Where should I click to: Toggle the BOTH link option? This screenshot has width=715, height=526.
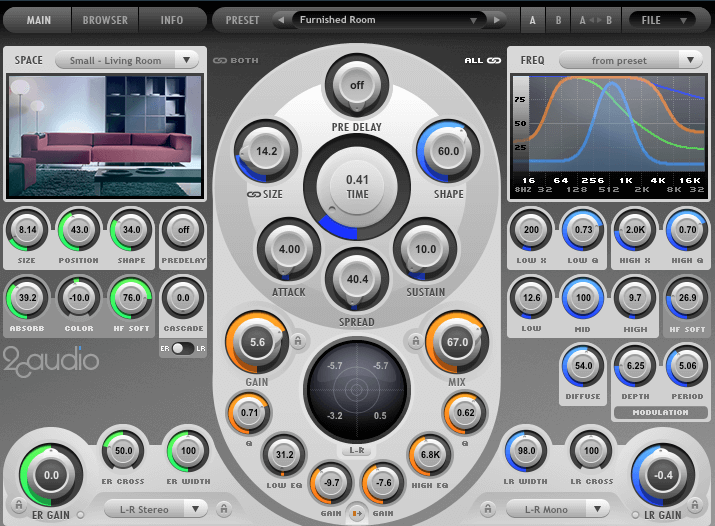tap(234, 60)
